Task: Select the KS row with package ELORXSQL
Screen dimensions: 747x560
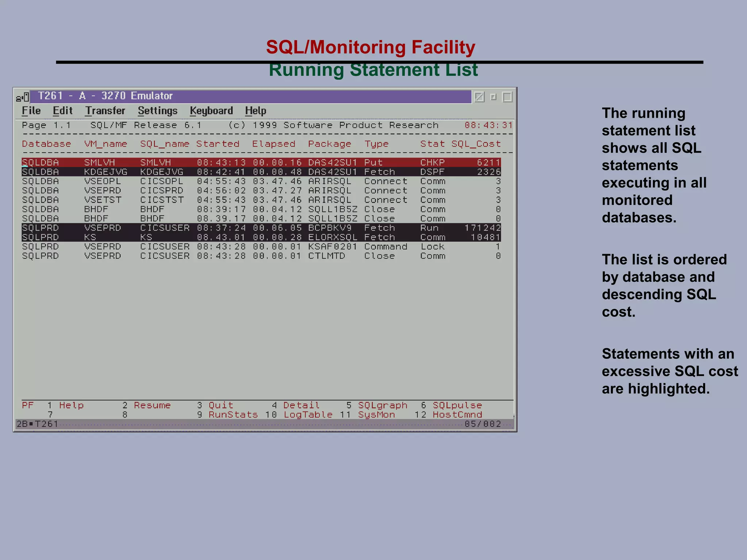Action: click(x=261, y=237)
